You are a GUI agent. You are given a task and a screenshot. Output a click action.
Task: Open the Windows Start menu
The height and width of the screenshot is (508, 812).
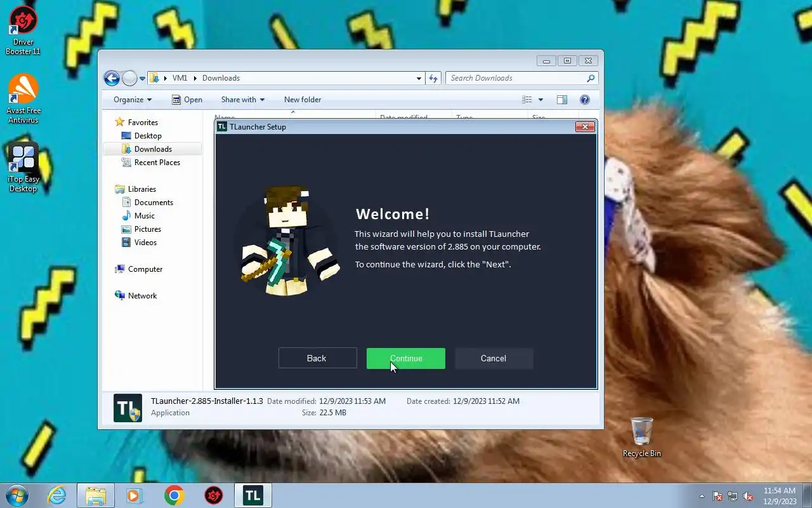[17, 495]
